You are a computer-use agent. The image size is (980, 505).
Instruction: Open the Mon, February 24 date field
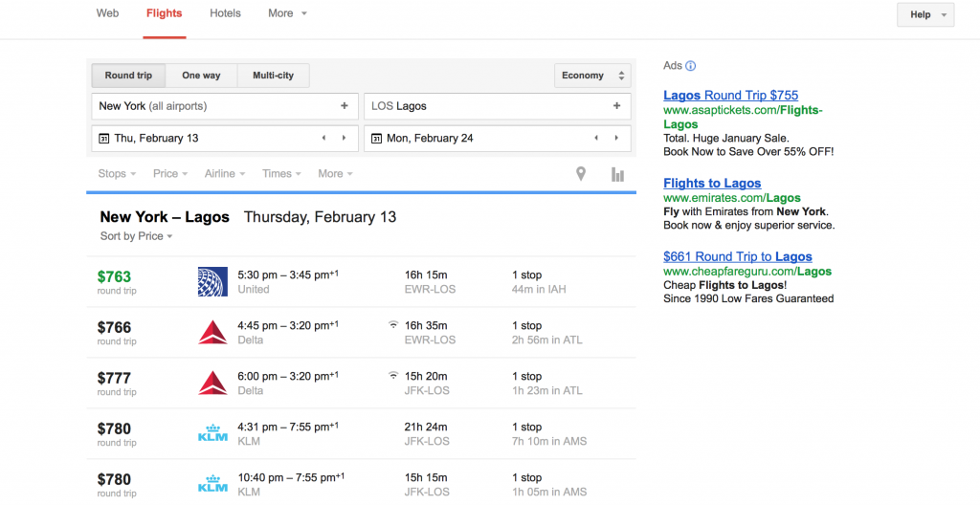498,138
